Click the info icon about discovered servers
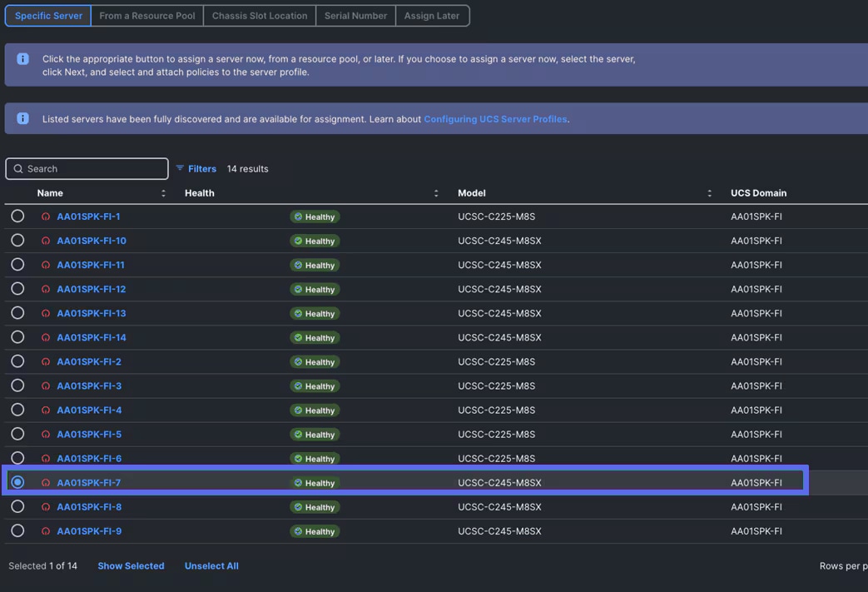 22,117
